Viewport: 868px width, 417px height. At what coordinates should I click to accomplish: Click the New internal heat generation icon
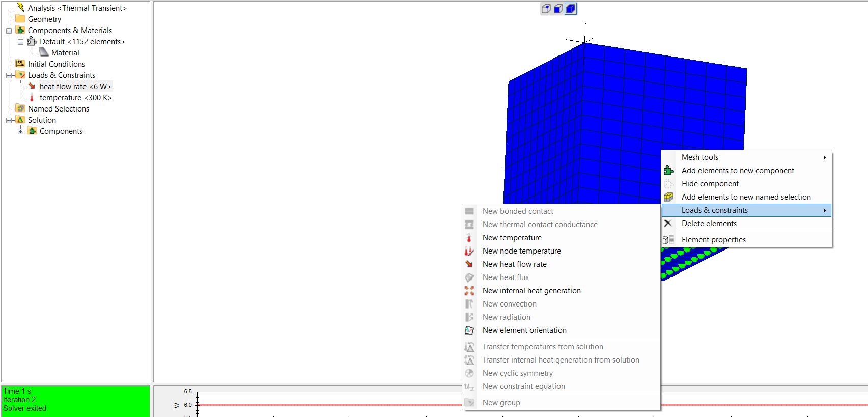click(469, 291)
